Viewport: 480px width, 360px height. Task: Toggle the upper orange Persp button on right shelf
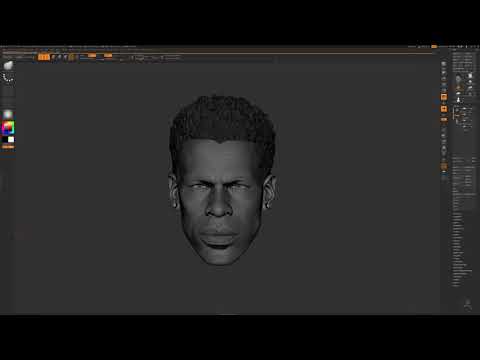click(444, 97)
